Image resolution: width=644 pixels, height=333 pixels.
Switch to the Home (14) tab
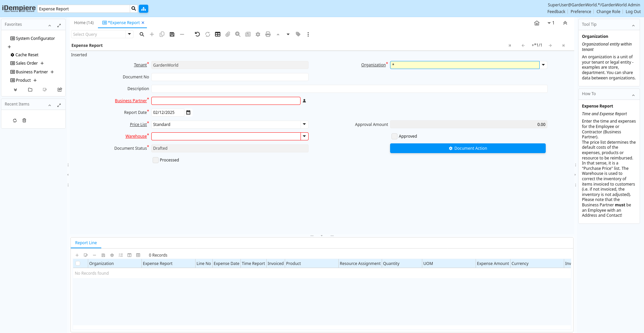click(x=84, y=23)
